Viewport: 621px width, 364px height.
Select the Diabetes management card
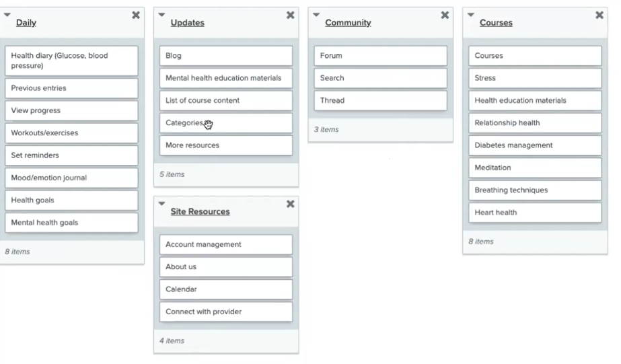[x=535, y=145]
